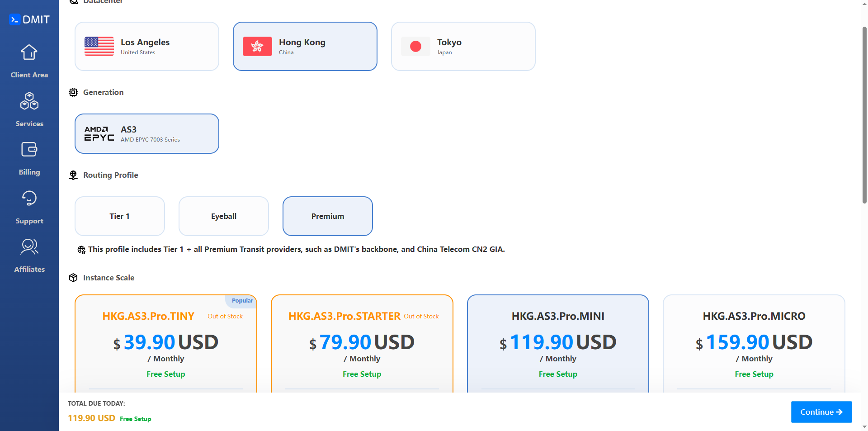Click the AMD EPYC 7003 Series text
This screenshot has width=868, height=431.
(150, 140)
